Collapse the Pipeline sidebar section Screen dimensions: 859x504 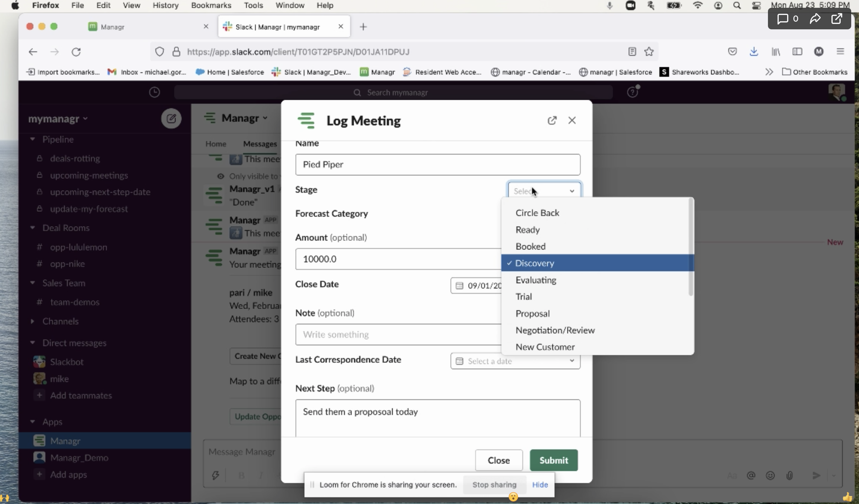pyautogui.click(x=33, y=139)
